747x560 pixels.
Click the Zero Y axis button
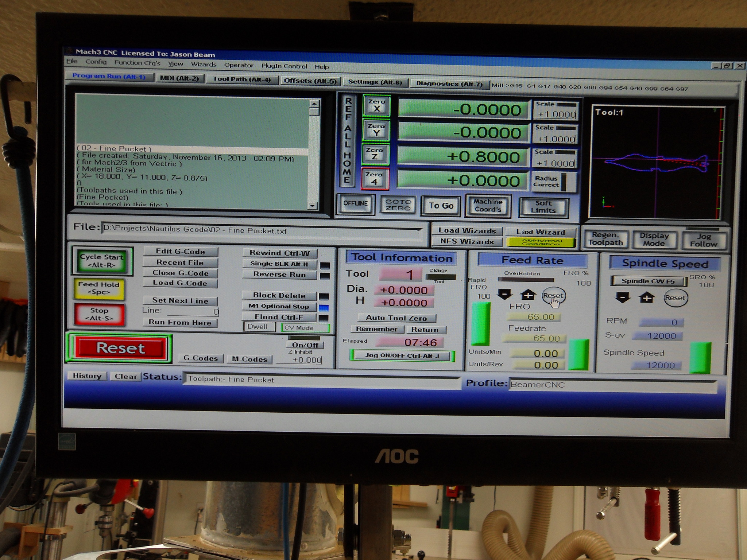pyautogui.click(x=376, y=130)
